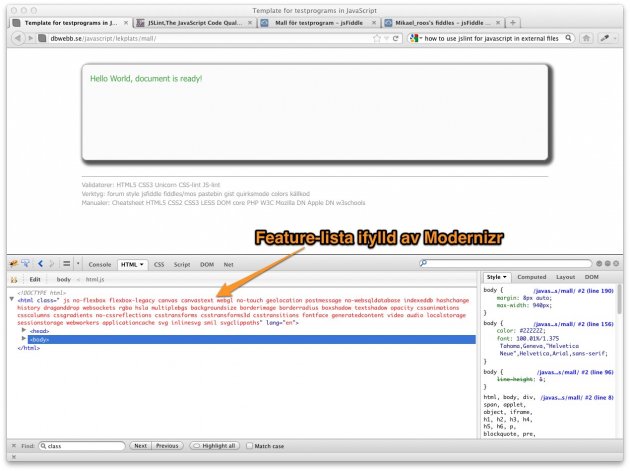Image resolution: width=630 pixels, height=471 pixels.
Task: Click the Firebug bug icon in the toolbar
Action: [x=13, y=264]
